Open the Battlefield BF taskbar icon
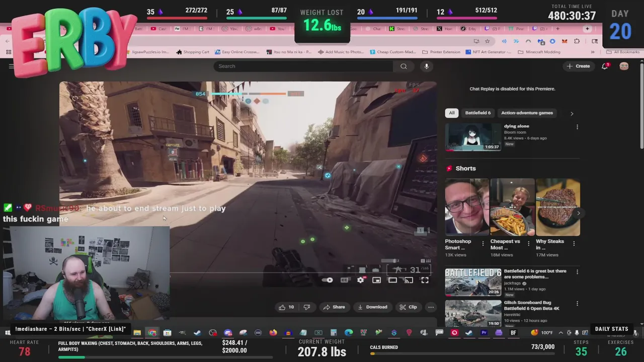 [513, 332]
